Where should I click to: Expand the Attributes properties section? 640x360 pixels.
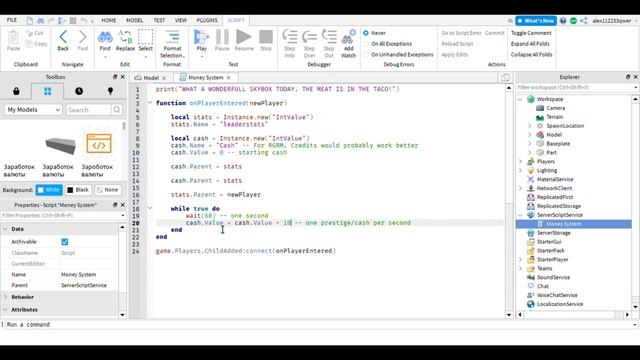tap(5, 309)
